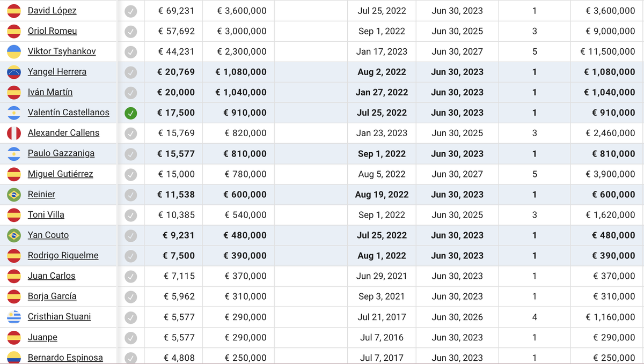Toggle the grey checkmark for David López
The image size is (644, 364).
coord(130,11)
